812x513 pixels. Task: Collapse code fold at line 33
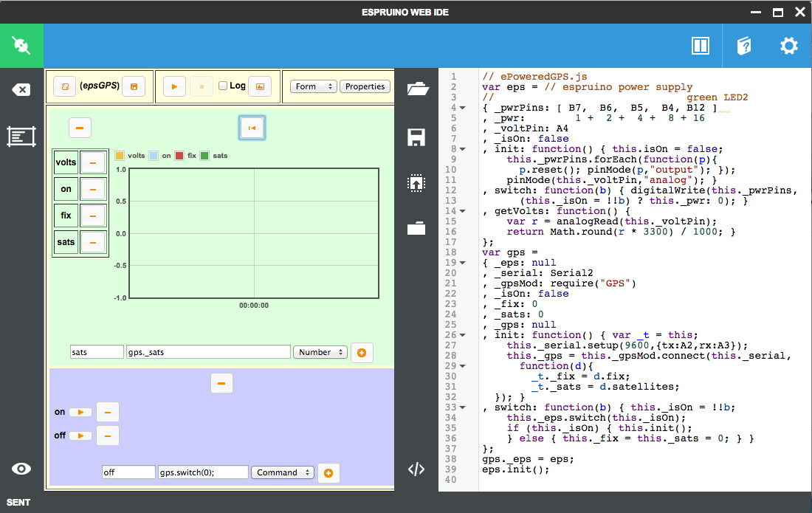tap(463, 407)
